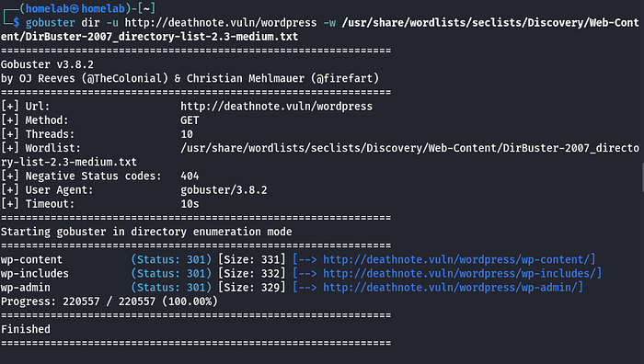Screen dimensions: 644x364
Task: Click the Url value http://deathnote.vuln/wordpress
Action: [x=276, y=107]
